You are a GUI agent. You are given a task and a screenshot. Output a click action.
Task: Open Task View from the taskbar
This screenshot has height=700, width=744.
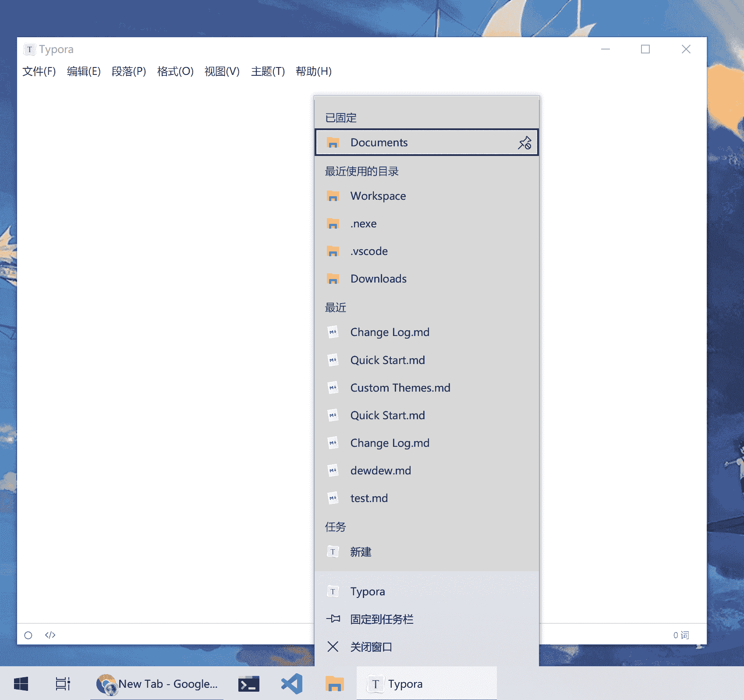point(62,683)
